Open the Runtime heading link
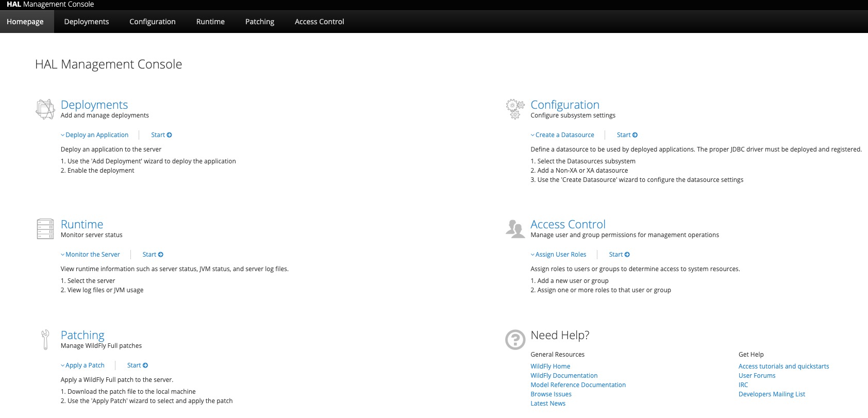868x418 pixels. pyautogui.click(x=82, y=224)
